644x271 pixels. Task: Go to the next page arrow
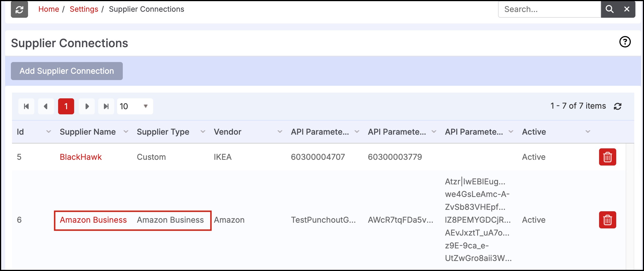[87, 106]
